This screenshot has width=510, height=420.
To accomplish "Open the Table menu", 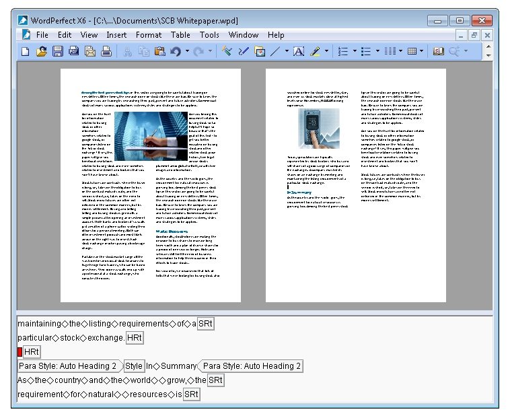I will coord(180,35).
